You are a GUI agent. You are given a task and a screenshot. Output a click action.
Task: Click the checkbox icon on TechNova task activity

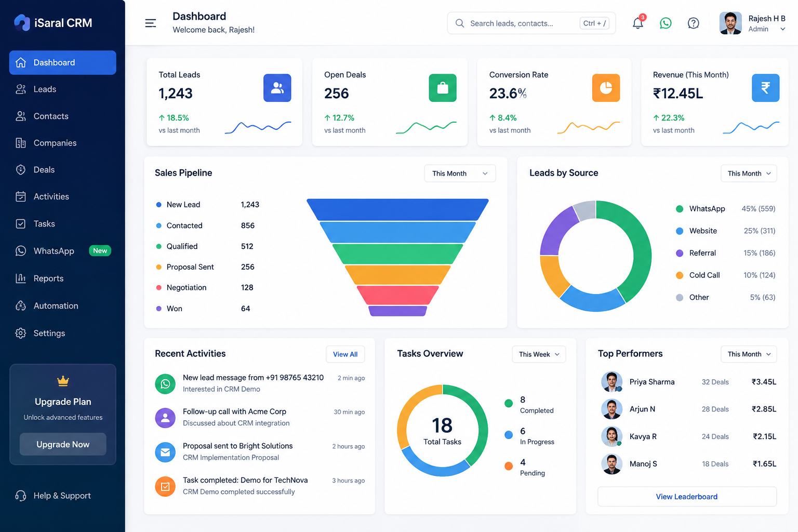pos(165,486)
